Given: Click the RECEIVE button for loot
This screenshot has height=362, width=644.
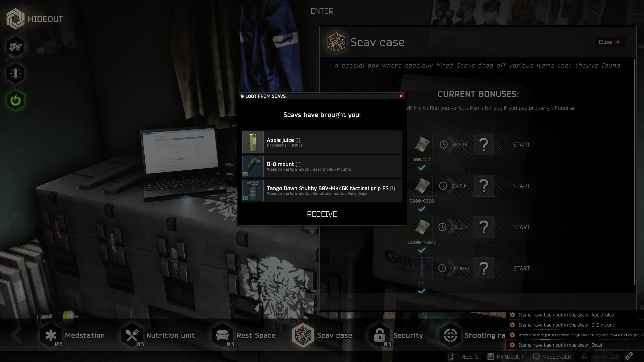Looking at the screenshot, I should pos(322,214).
